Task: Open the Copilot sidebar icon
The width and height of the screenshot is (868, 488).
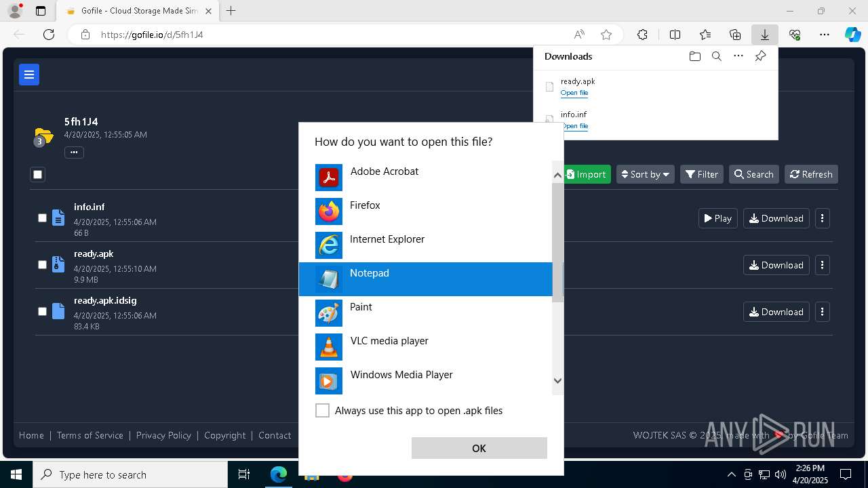Action: coord(853,35)
